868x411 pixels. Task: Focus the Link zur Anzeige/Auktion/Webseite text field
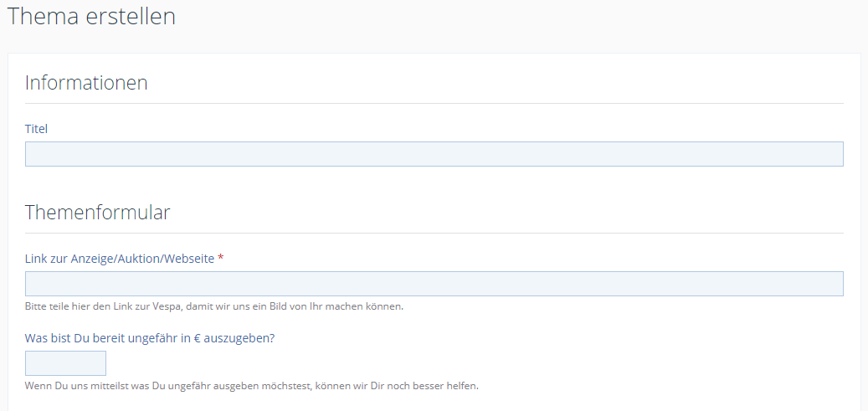coord(434,284)
